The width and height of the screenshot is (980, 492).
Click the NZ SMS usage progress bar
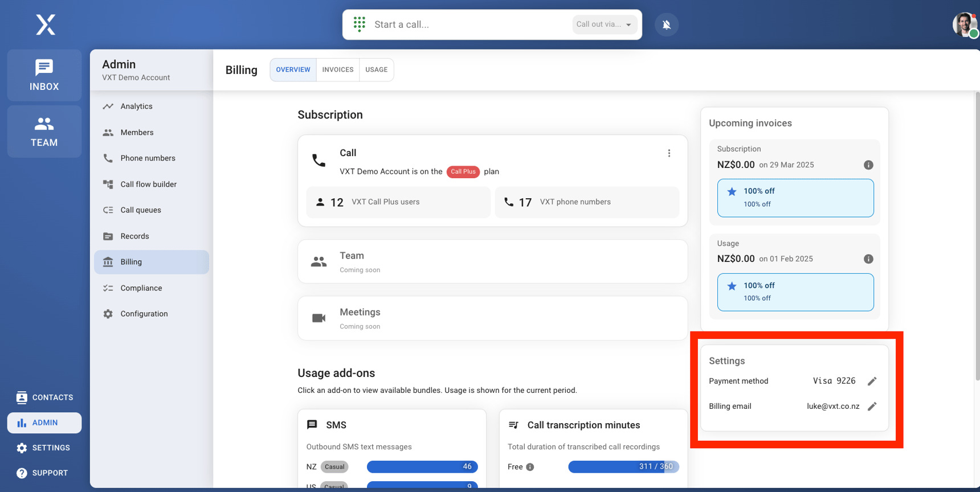[x=422, y=467]
